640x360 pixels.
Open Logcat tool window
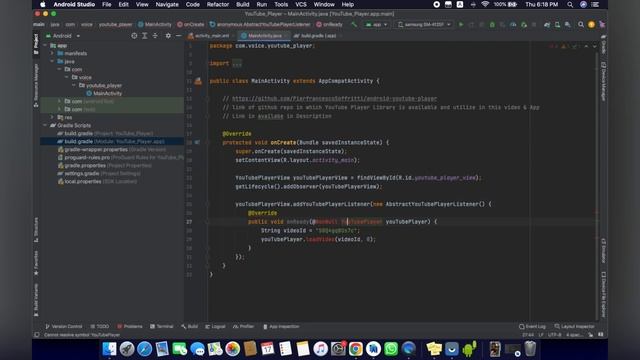coord(215,327)
